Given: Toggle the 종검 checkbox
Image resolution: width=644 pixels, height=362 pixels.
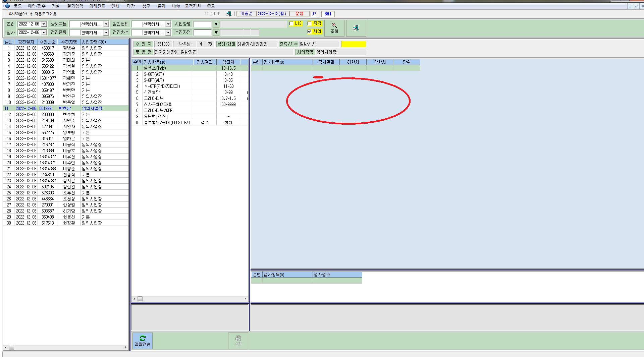Looking at the screenshot, I should (310, 23).
